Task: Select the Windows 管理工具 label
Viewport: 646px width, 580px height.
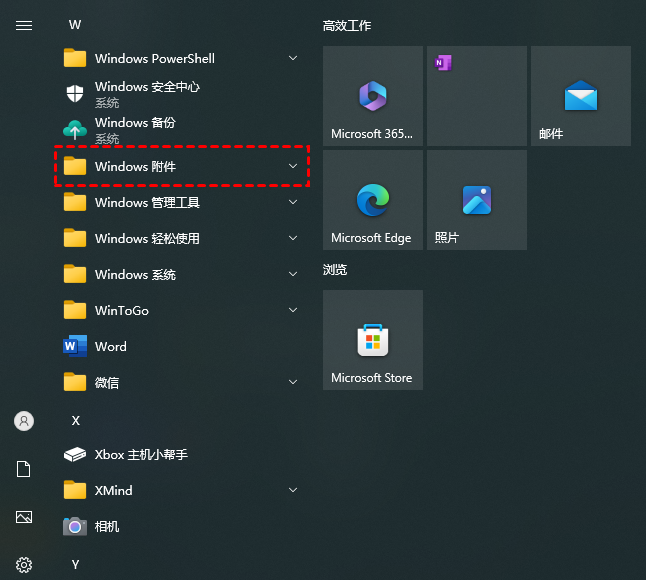Action: (x=147, y=203)
